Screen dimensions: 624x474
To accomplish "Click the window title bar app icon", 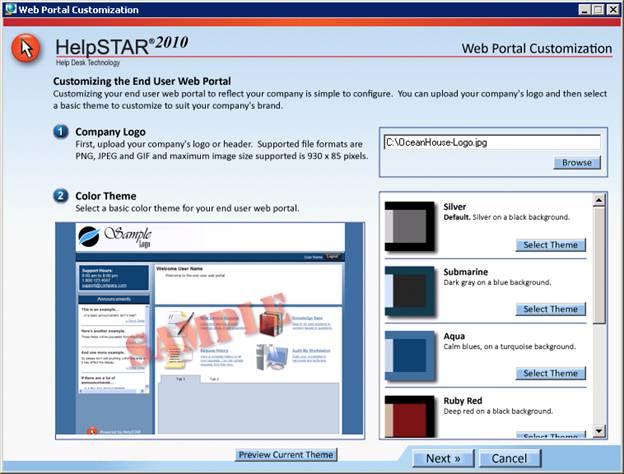I will [x=10, y=9].
